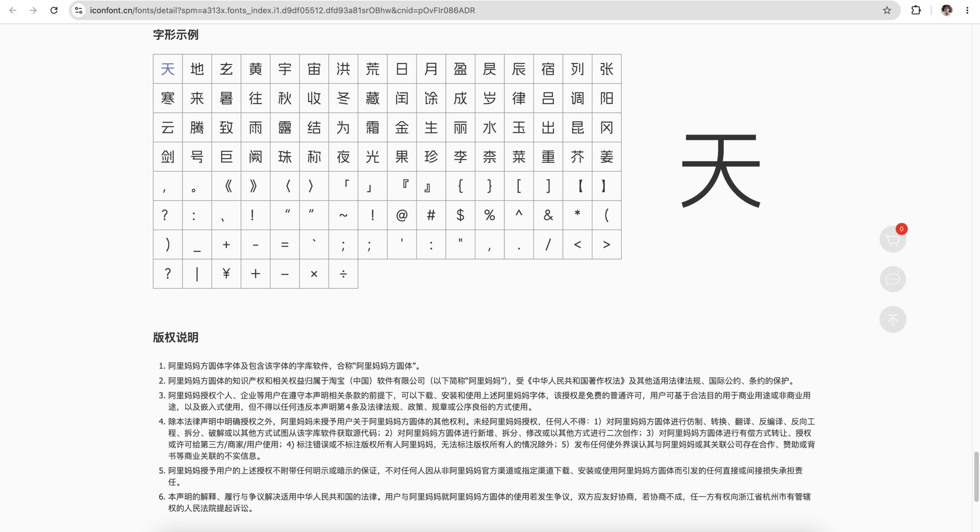
Task: Select the glyph 地 in the table
Action: coord(197,69)
